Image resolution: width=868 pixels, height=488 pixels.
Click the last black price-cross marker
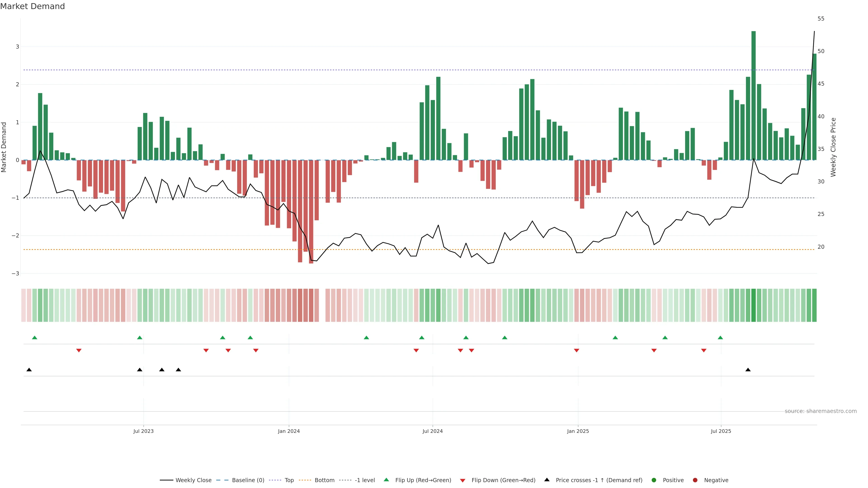pos(748,370)
